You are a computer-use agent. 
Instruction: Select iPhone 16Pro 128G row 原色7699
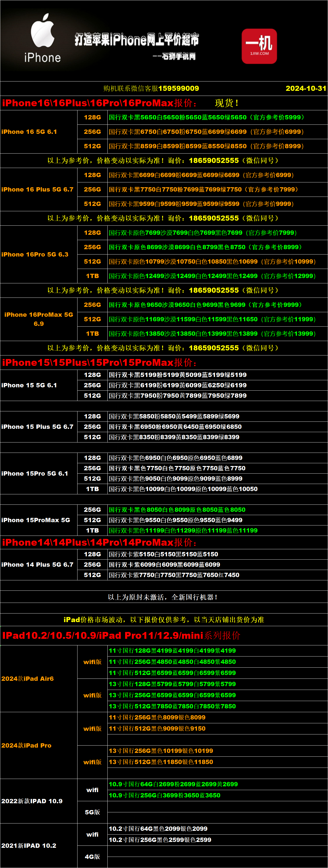[x=218, y=233]
